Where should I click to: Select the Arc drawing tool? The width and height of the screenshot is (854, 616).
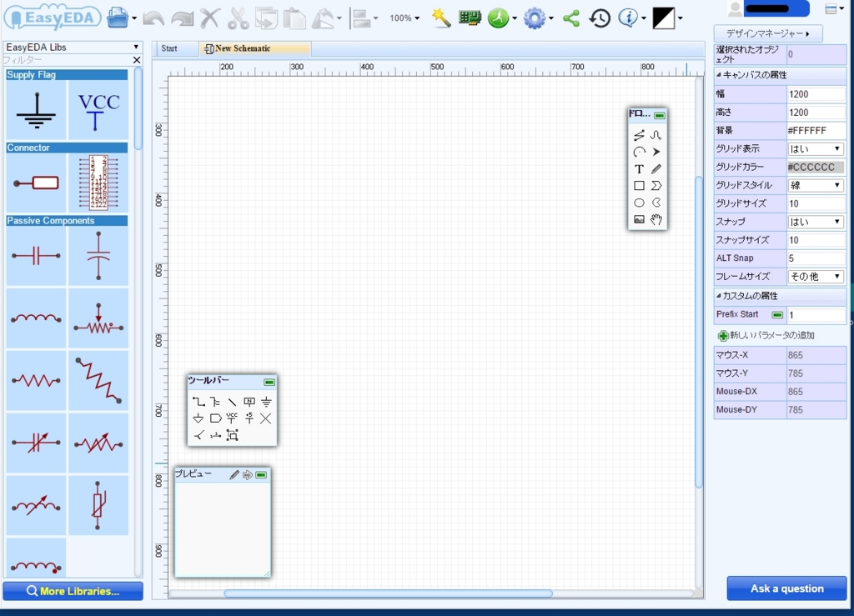[x=639, y=152]
